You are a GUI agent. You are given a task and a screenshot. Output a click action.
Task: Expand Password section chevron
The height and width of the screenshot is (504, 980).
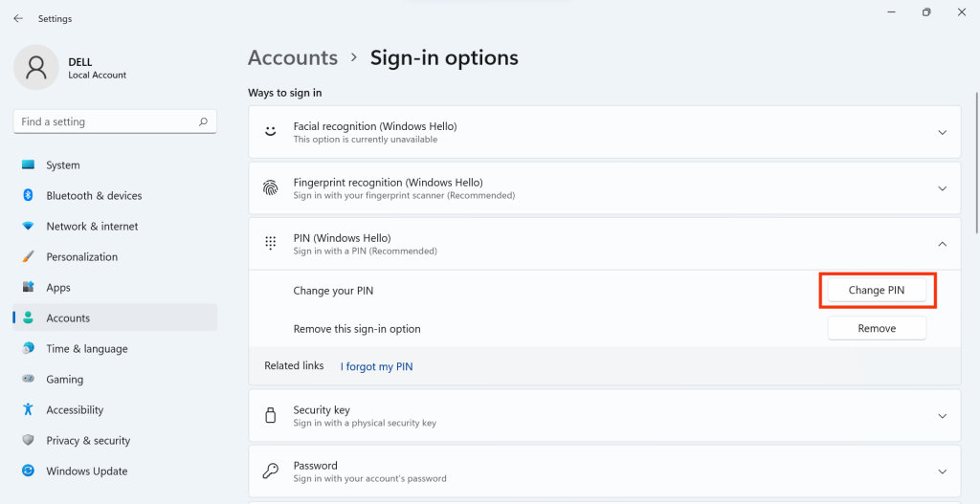tap(943, 471)
